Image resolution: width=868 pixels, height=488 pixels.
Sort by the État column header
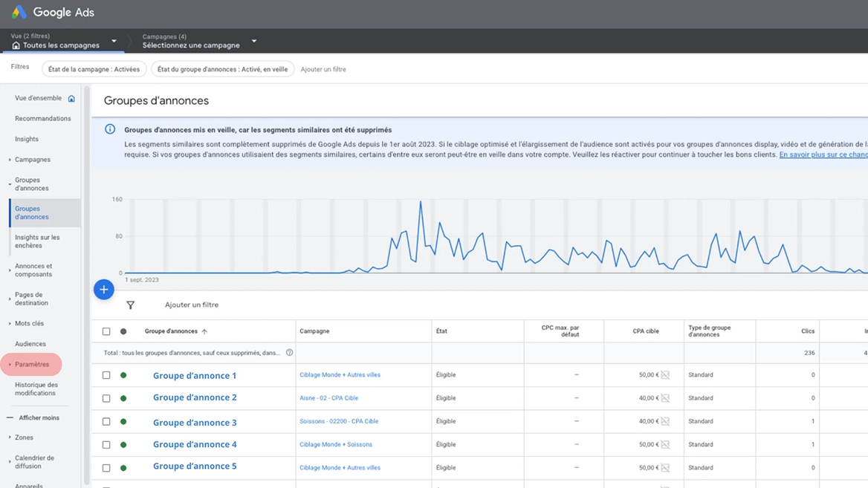441,331
